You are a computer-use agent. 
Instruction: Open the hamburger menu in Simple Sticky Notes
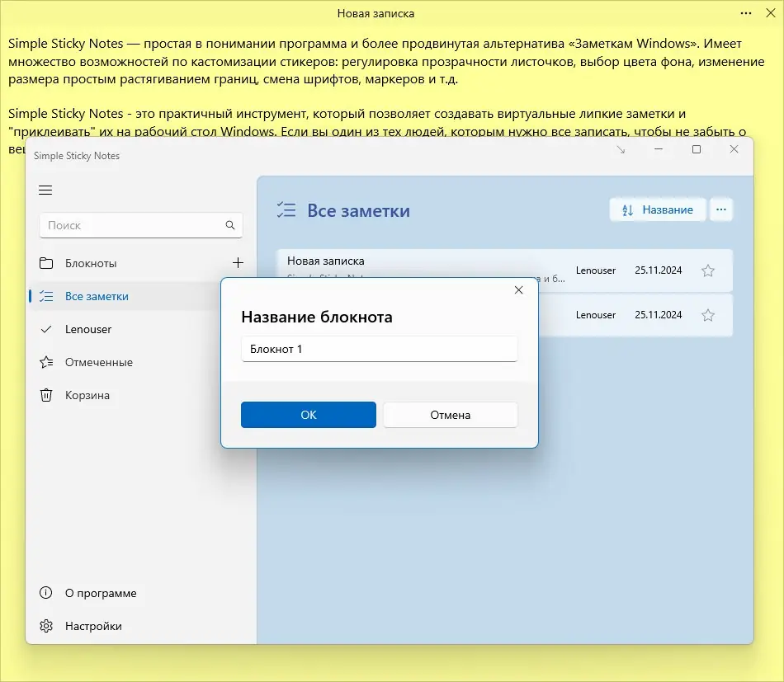(45, 190)
